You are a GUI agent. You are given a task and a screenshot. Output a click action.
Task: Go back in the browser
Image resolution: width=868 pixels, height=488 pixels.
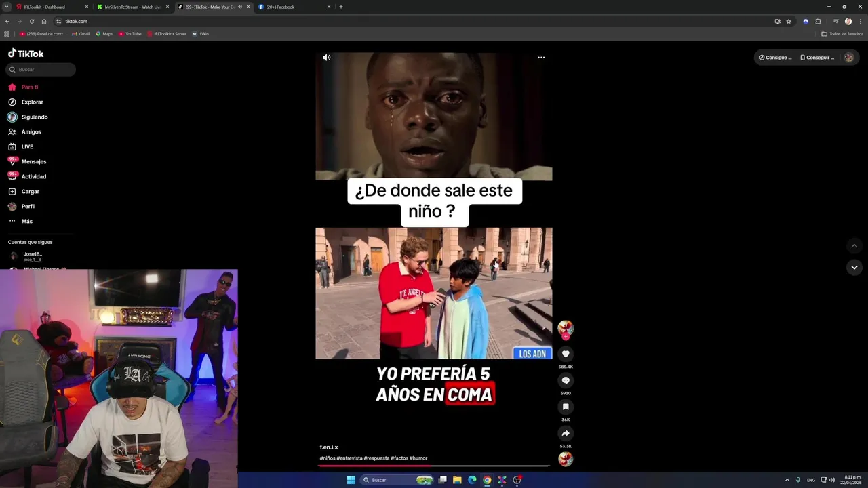[x=7, y=21]
